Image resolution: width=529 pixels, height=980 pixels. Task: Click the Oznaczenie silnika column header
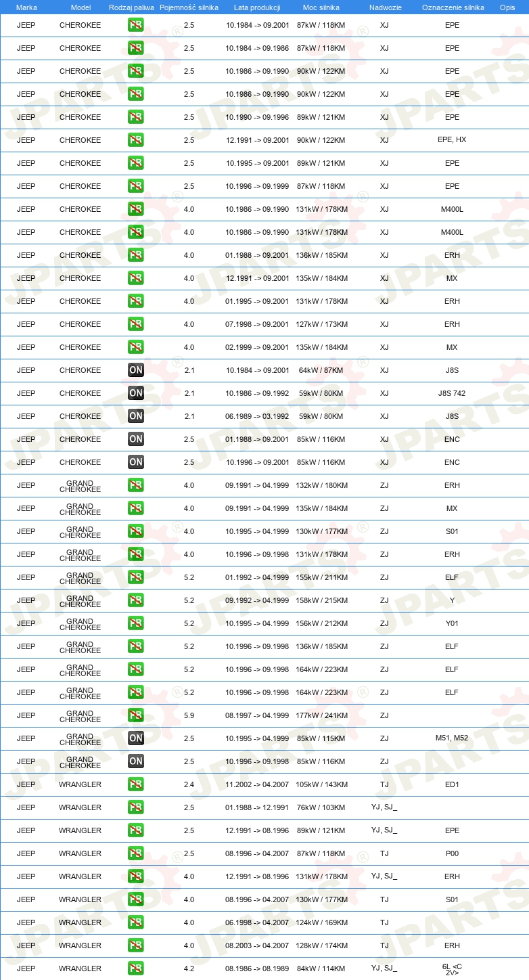pyautogui.click(x=453, y=7)
